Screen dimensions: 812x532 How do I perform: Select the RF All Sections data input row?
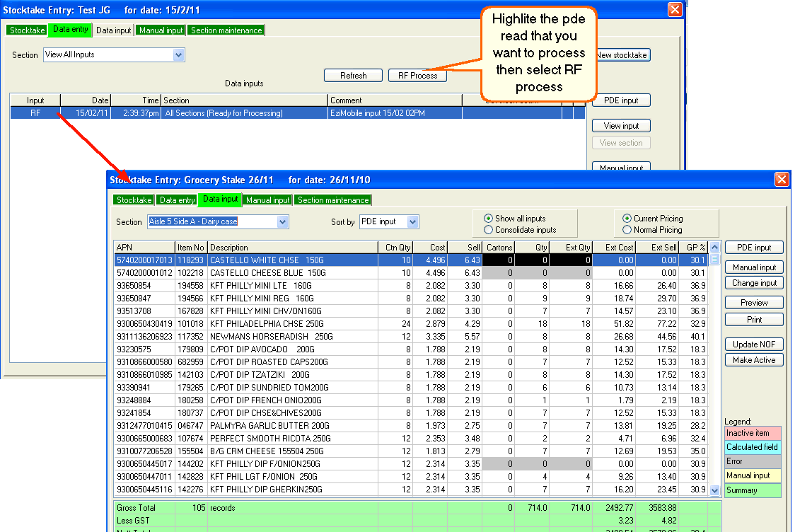click(298, 113)
